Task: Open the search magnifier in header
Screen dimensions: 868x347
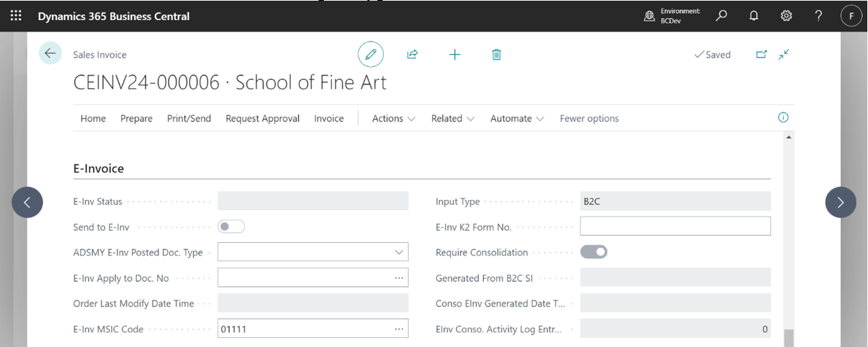Action: [721, 15]
